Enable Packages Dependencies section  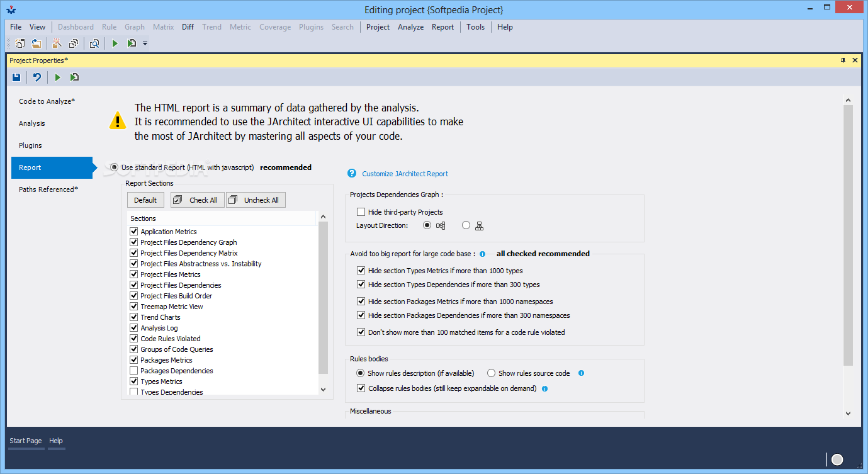tap(133, 371)
